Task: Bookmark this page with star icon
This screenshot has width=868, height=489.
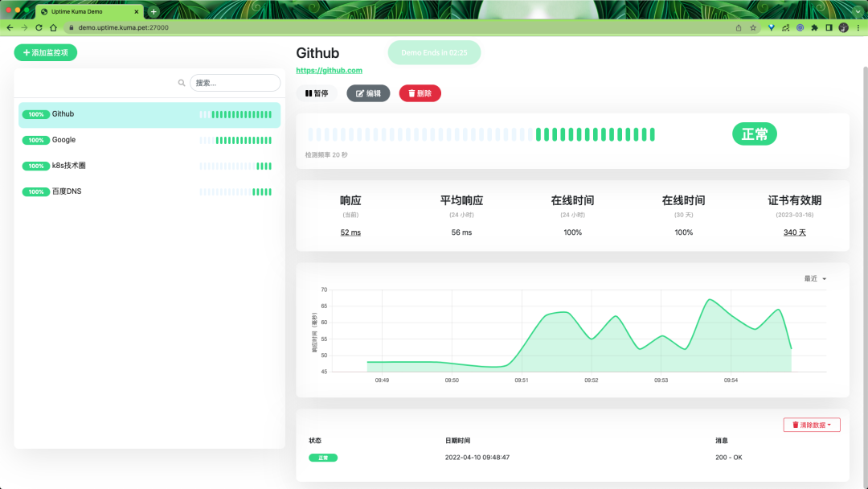Action: [753, 27]
